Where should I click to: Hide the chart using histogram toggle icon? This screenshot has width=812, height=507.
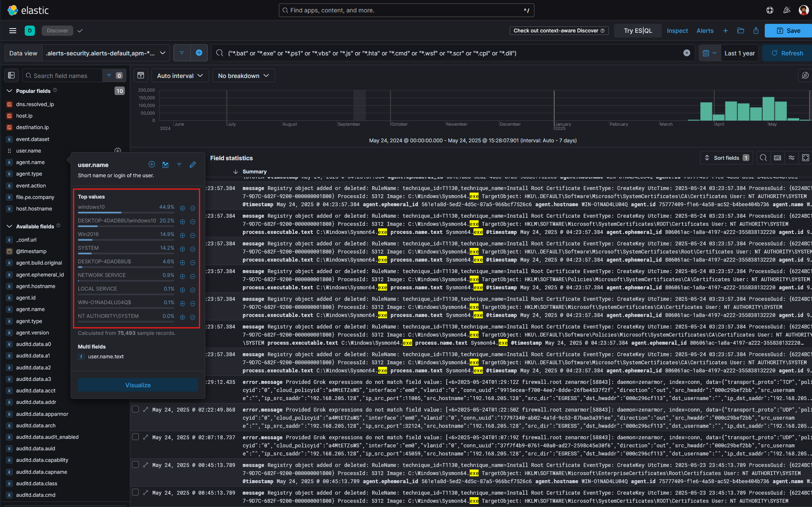pos(141,75)
